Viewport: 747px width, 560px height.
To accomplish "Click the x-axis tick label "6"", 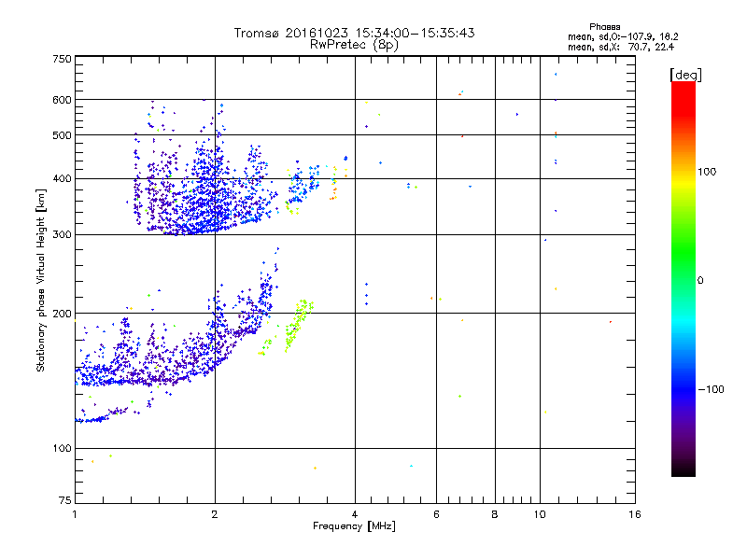I will point(436,514).
